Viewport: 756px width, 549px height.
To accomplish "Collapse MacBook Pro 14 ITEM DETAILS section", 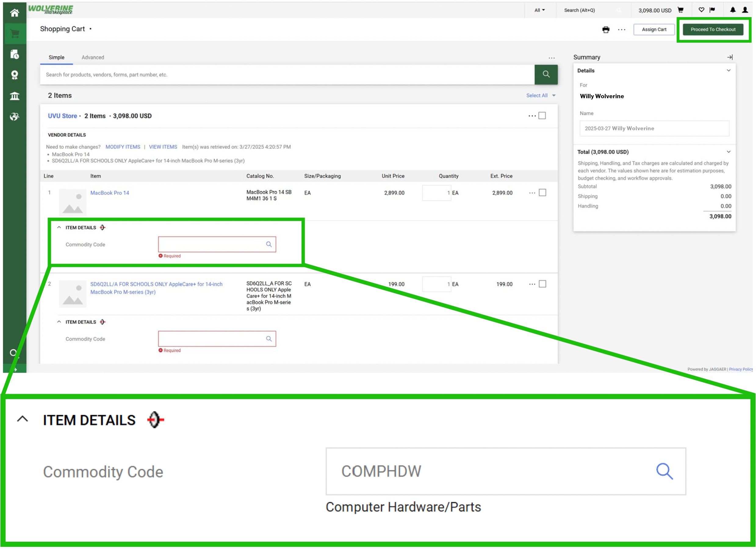I will [x=59, y=227].
